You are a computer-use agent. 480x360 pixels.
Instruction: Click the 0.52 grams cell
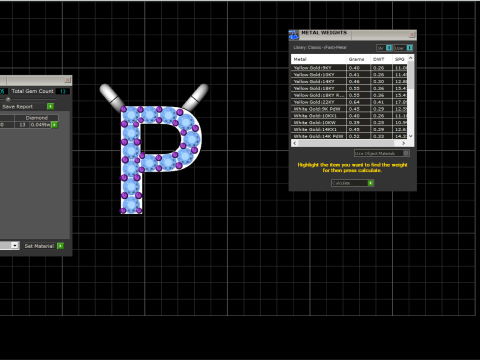358,136
